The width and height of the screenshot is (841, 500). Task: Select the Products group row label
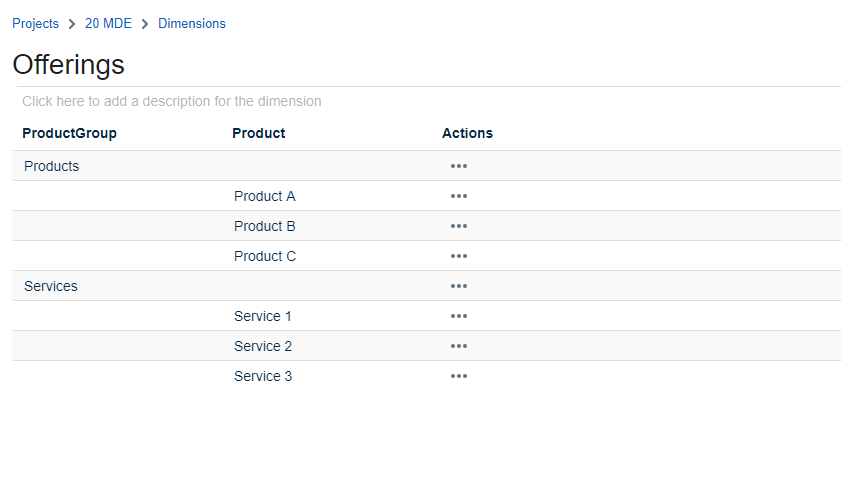point(51,166)
